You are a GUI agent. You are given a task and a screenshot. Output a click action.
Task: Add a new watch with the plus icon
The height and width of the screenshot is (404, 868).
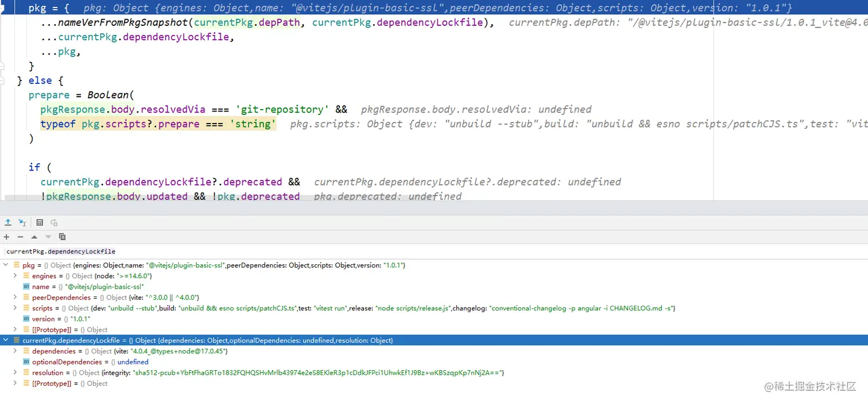point(6,237)
